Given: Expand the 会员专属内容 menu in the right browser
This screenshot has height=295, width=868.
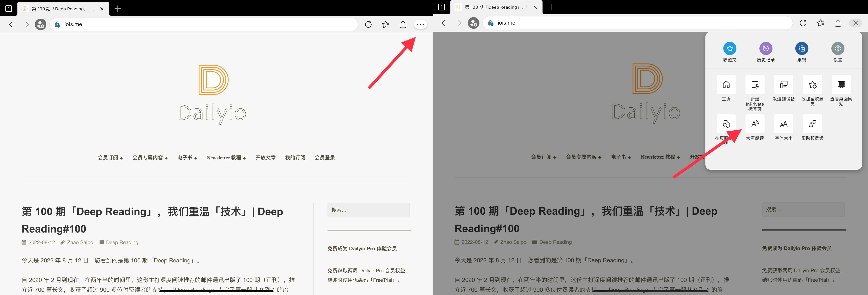Looking at the screenshot, I should pyautogui.click(x=584, y=157).
